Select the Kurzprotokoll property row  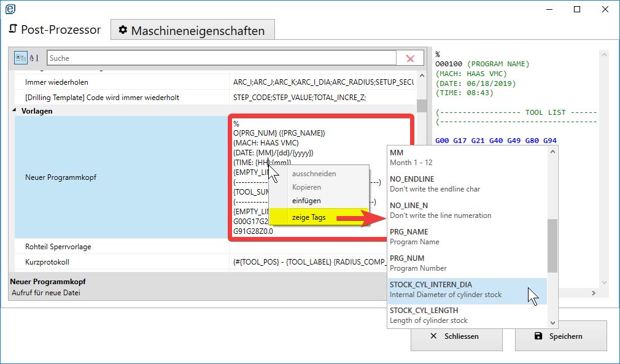(122, 262)
